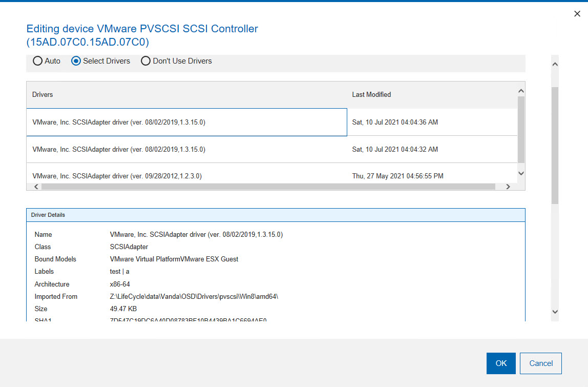
Task: Click the 49.47 KB size value
Action: coord(123,309)
